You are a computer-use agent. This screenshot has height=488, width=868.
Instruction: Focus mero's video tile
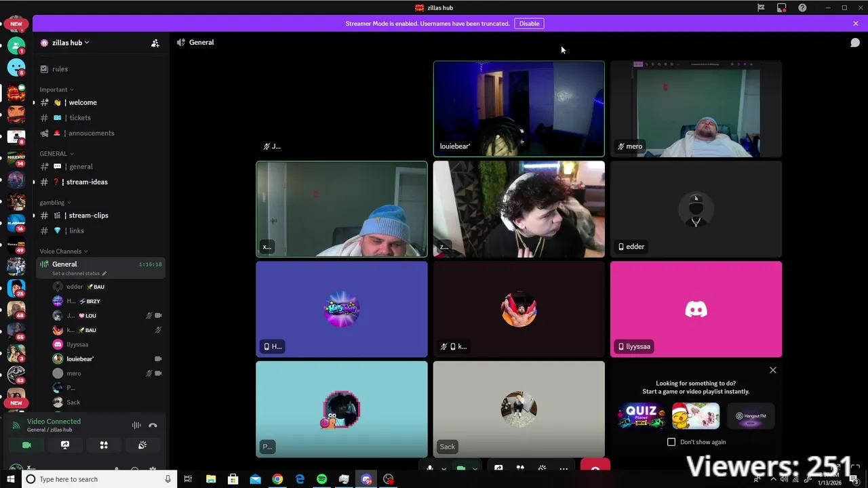point(696,109)
